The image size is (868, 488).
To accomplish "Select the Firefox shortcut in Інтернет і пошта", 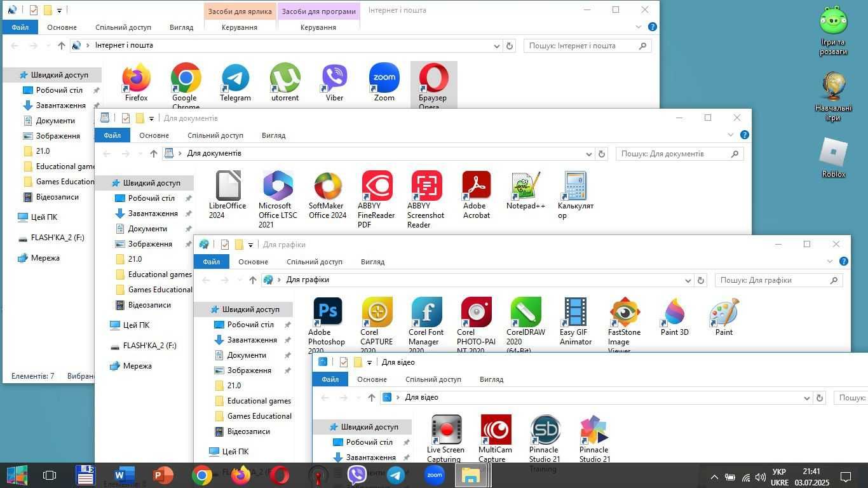I will (x=136, y=82).
